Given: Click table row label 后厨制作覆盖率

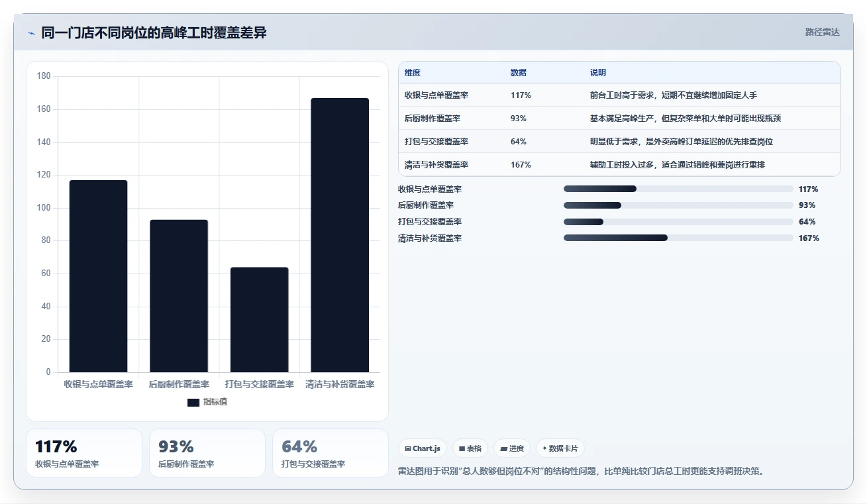Looking at the screenshot, I should [x=433, y=119].
